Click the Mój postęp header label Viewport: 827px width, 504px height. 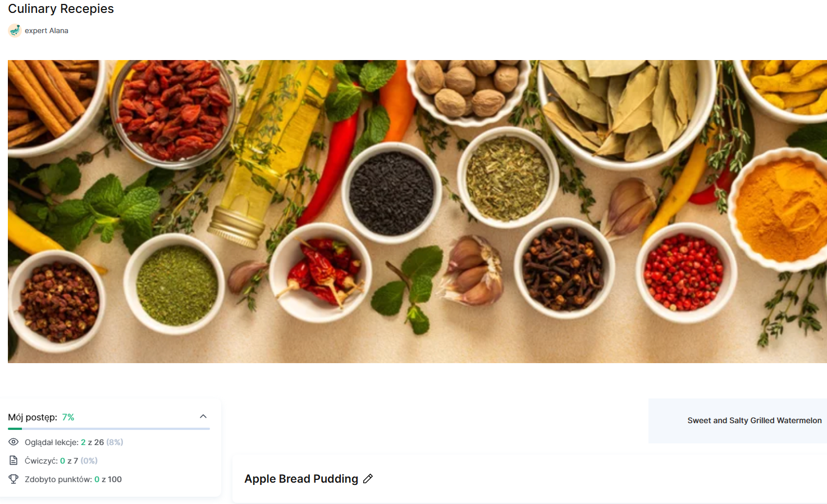coord(33,417)
